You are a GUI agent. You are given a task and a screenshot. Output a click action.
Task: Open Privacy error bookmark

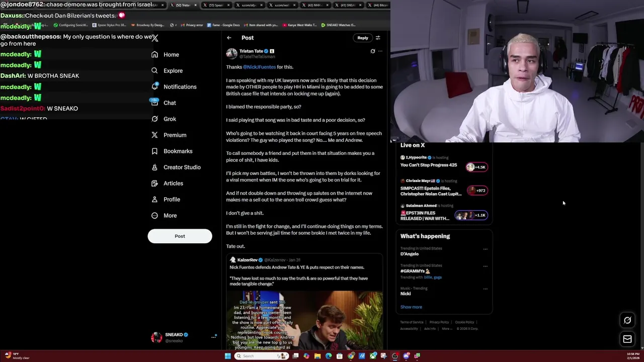pos(193,25)
